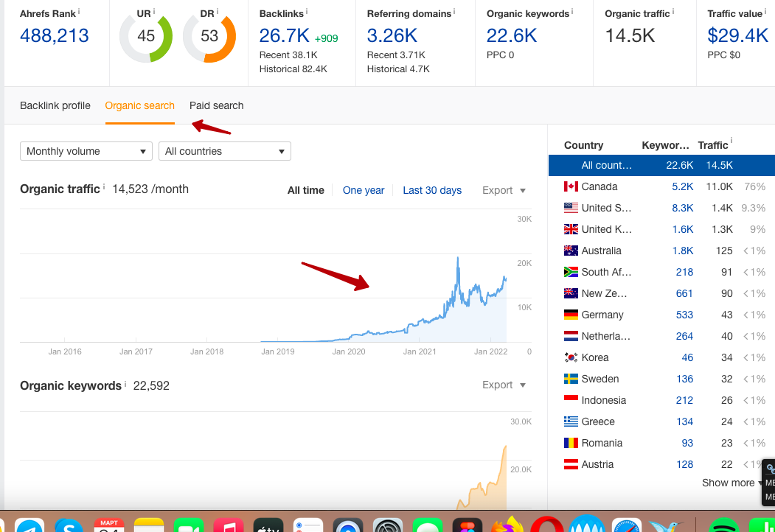The width and height of the screenshot is (775, 532).
Task: Select the One year time range
Action: click(364, 190)
